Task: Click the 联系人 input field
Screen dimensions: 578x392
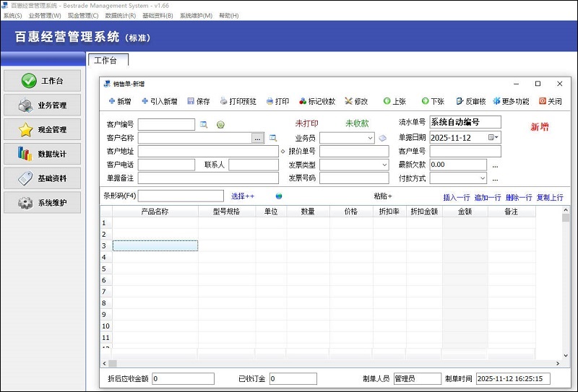Action: (254, 165)
